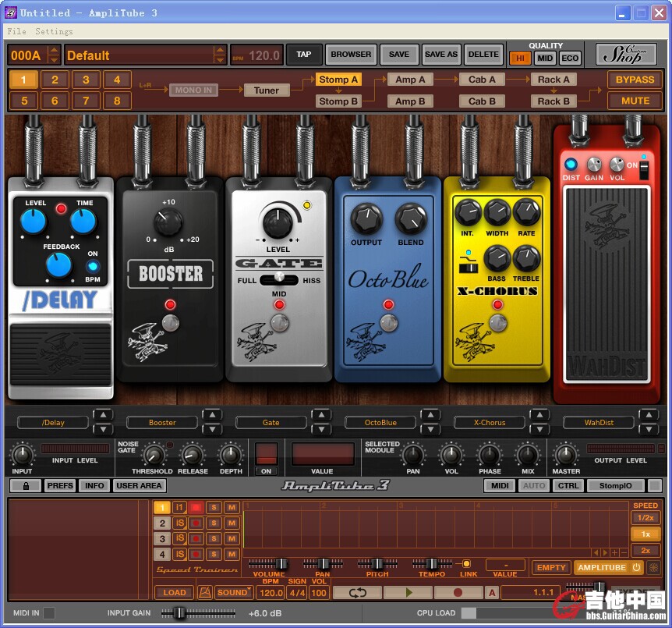Click the Gate LEVEL knob
This screenshot has height=628, width=672.
pyautogui.click(x=278, y=222)
